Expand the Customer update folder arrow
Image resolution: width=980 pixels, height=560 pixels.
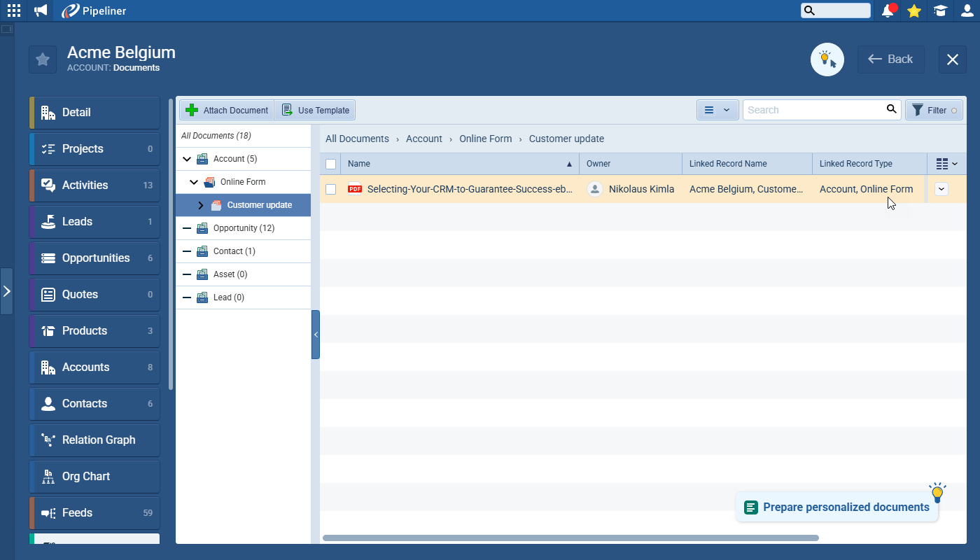[x=201, y=205]
